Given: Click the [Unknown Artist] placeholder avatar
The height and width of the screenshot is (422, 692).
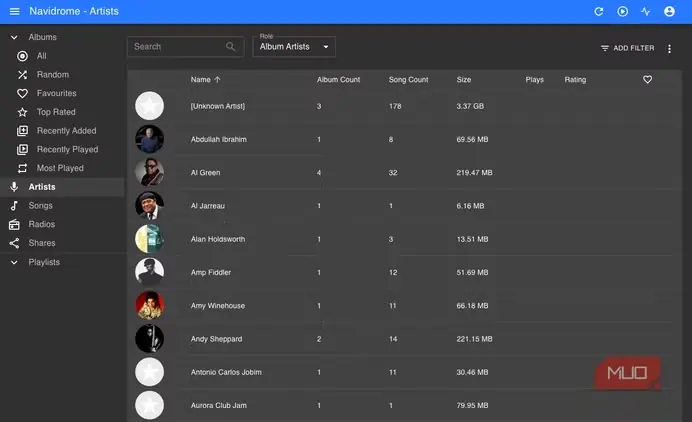Looking at the screenshot, I should click(149, 106).
